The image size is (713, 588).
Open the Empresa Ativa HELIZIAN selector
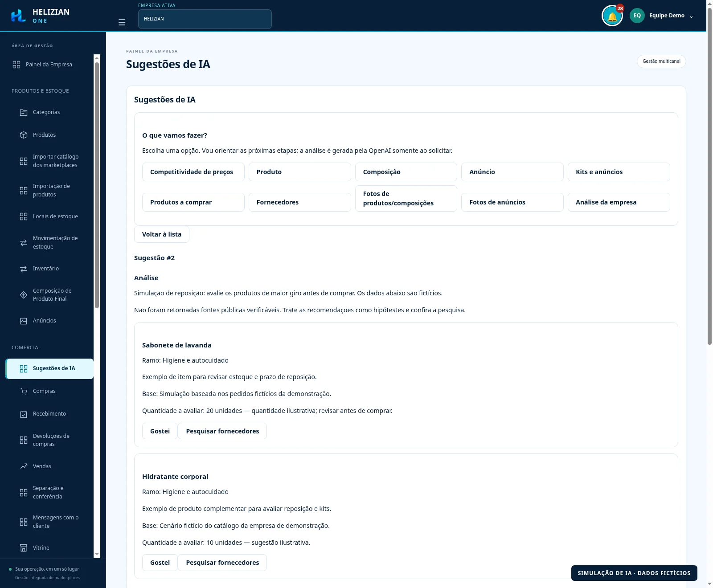point(205,19)
